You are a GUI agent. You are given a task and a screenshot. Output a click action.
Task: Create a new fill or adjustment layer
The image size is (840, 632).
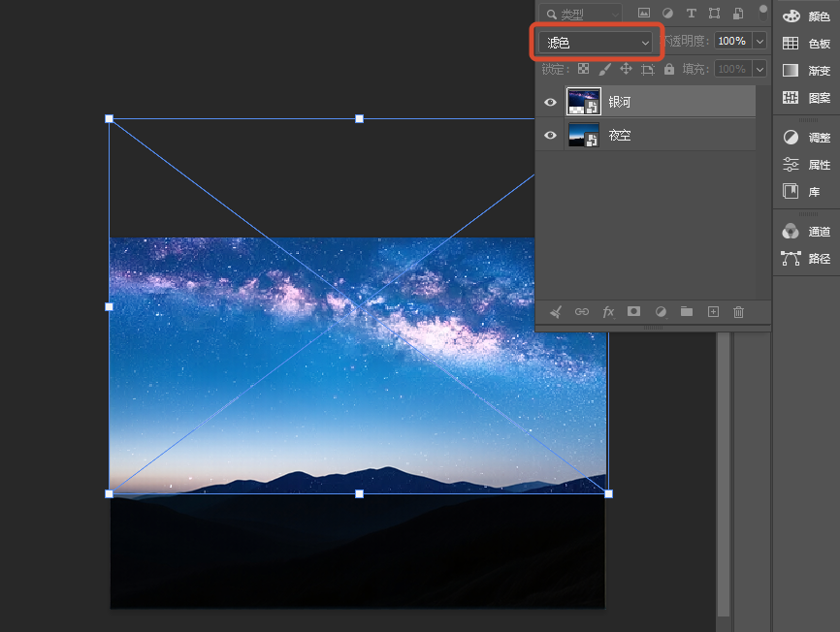coord(662,312)
